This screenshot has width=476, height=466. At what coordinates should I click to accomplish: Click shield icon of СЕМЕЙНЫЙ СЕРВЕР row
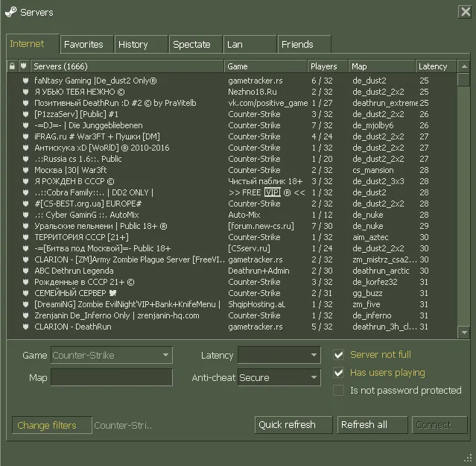[x=25, y=293]
